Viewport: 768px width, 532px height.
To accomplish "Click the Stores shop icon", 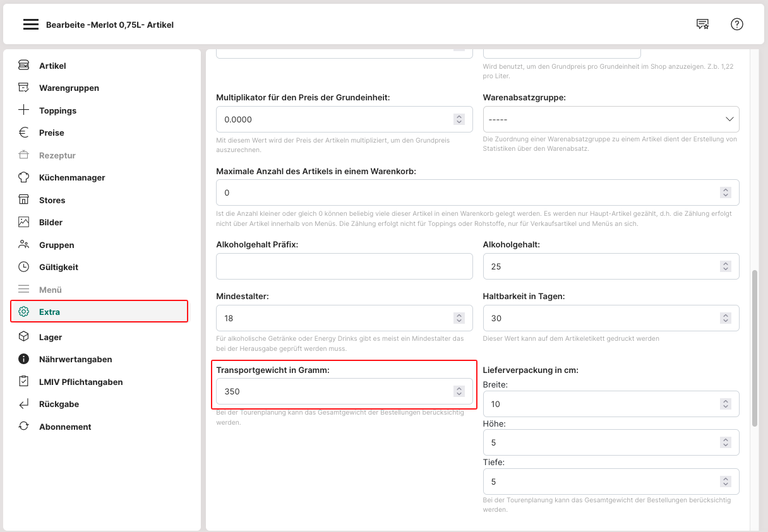I will click(24, 200).
